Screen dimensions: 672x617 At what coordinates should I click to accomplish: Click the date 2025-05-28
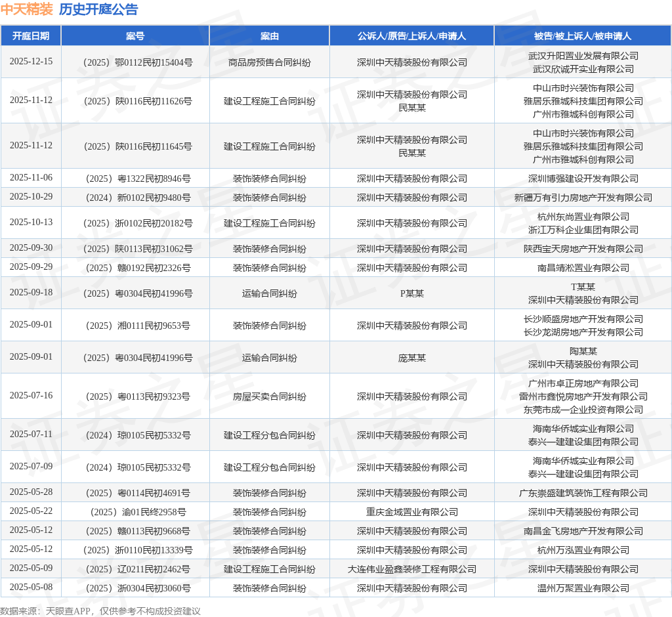[31, 492]
